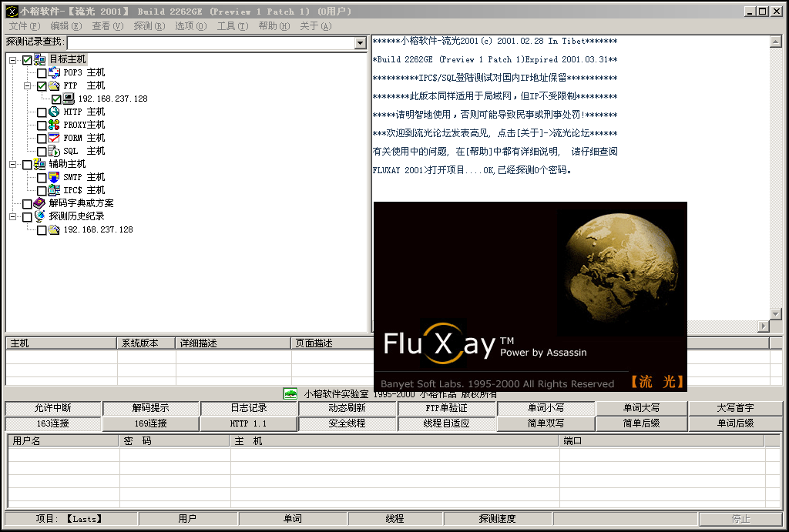Click the 简单后缀 button
The width and height of the screenshot is (789, 532).
(x=642, y=423)
